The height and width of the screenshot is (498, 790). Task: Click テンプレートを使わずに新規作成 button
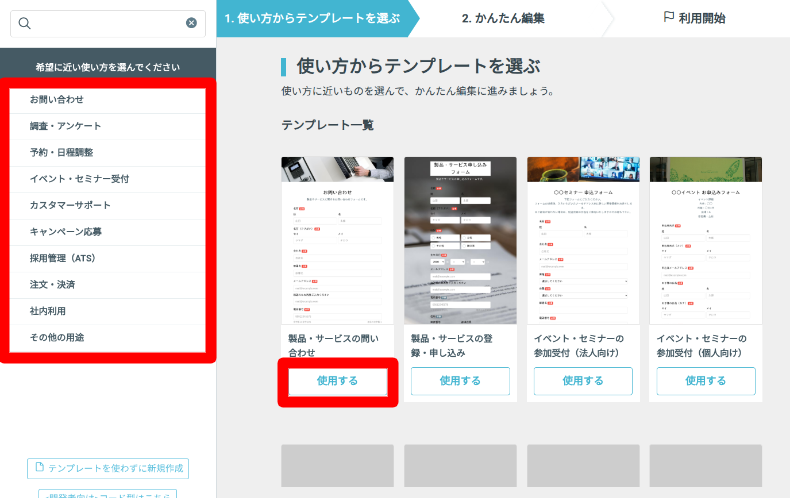click(108, 468)
